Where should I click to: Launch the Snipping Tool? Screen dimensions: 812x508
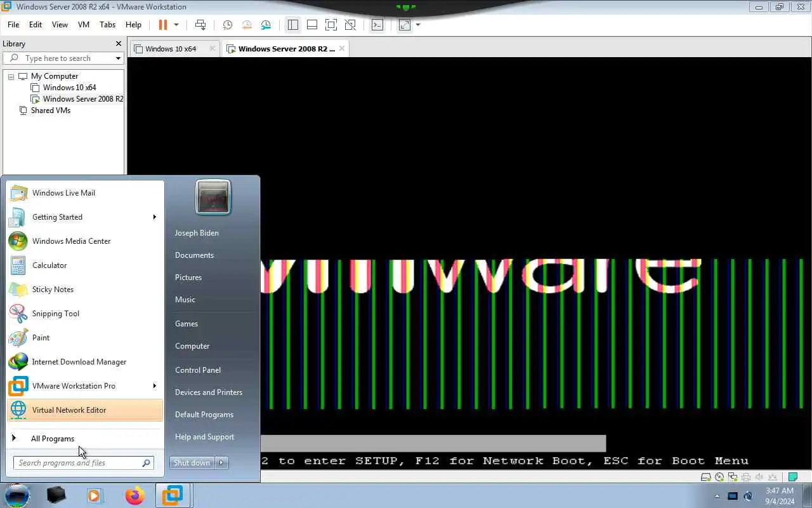coord(85,314)
